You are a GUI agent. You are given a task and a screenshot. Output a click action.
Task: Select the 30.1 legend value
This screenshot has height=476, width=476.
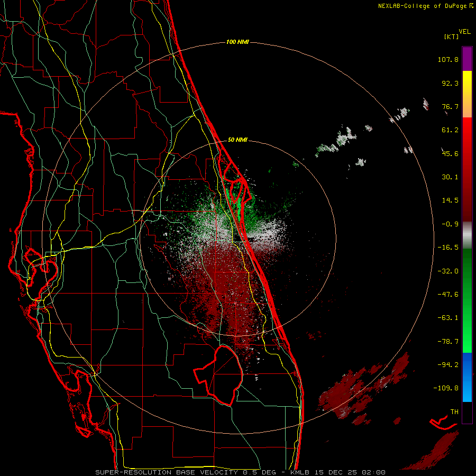click(x=450, y=177)
